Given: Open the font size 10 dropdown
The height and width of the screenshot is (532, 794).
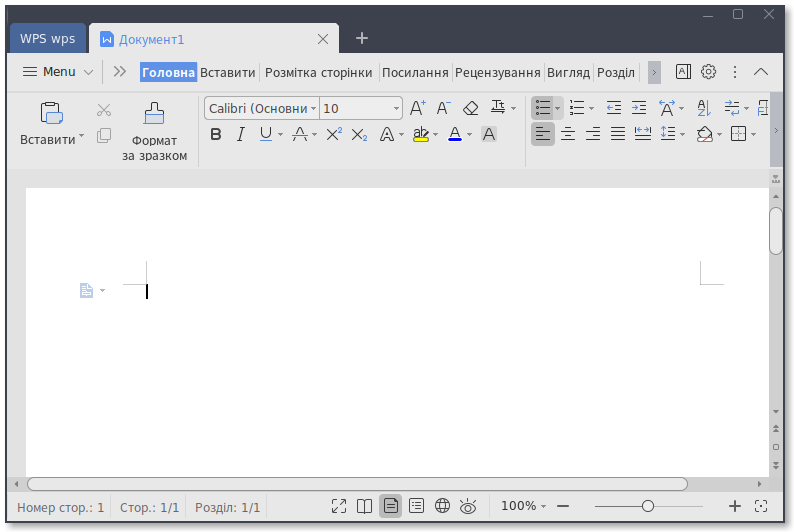Looking at the screenshot, I should tap(396, 108).
